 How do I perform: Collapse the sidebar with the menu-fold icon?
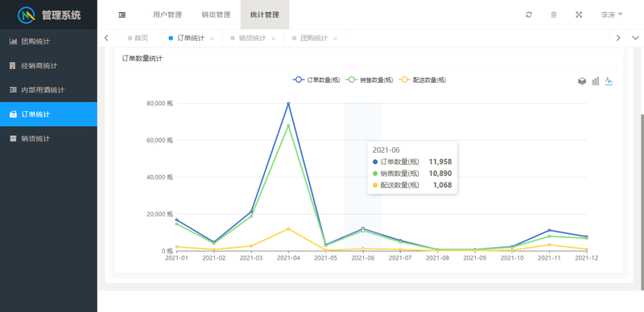point(122,14)
